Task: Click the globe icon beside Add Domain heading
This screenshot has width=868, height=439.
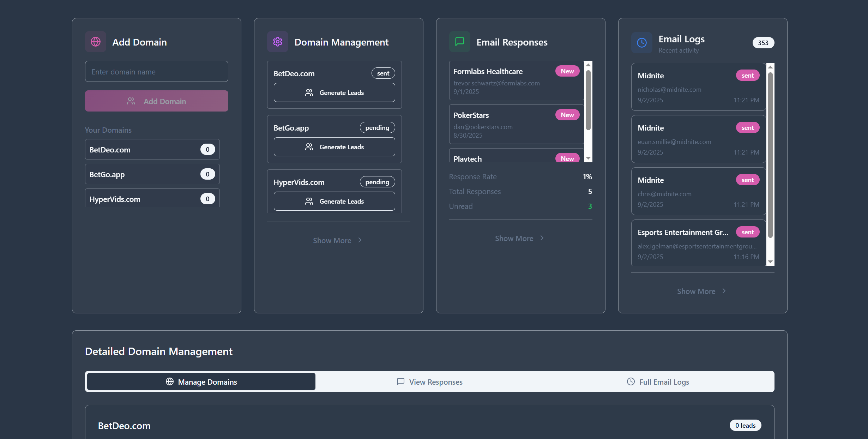Action: coord(96,42)
